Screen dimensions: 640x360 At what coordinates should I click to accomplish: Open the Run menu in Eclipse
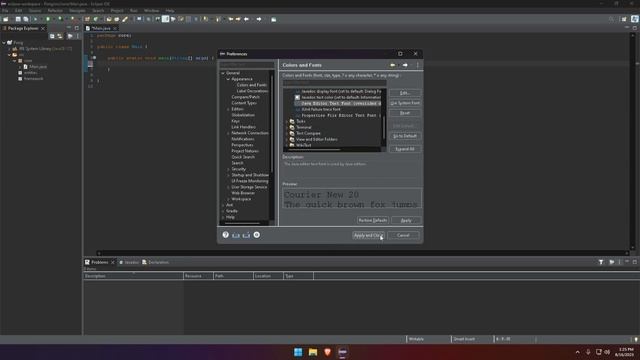133,11
